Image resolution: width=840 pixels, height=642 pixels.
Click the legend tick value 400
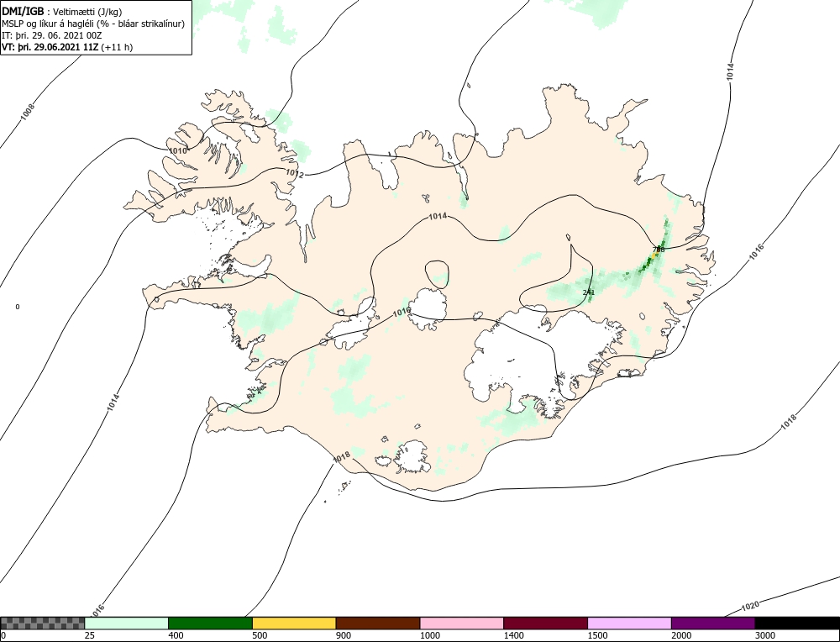click(176, 635)
